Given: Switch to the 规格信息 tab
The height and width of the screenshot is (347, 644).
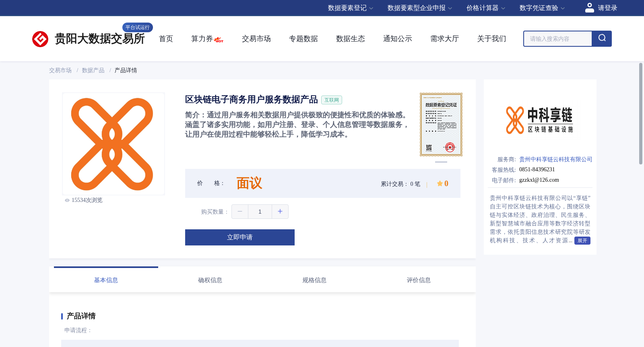Looking at the screenshot, I should (314, 280).
